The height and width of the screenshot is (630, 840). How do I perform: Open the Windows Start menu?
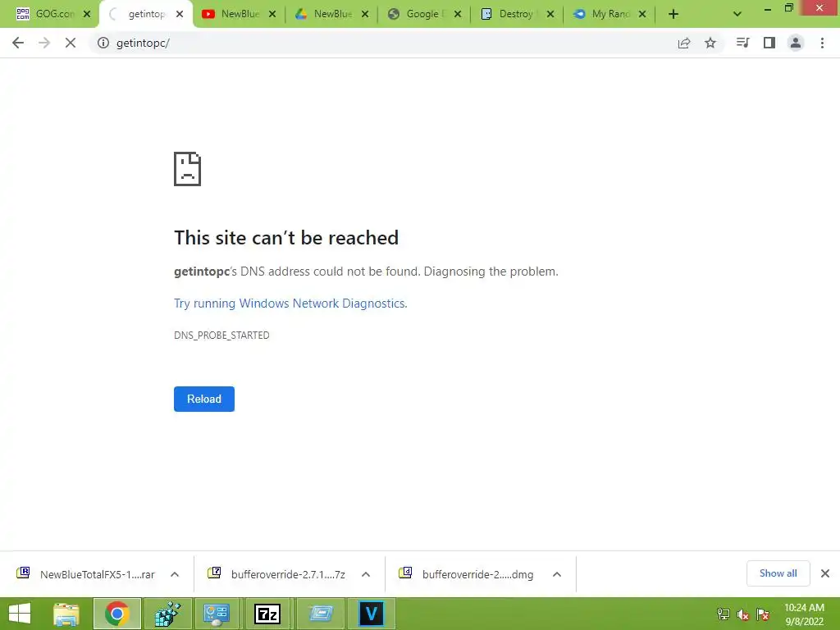[20, 614]
